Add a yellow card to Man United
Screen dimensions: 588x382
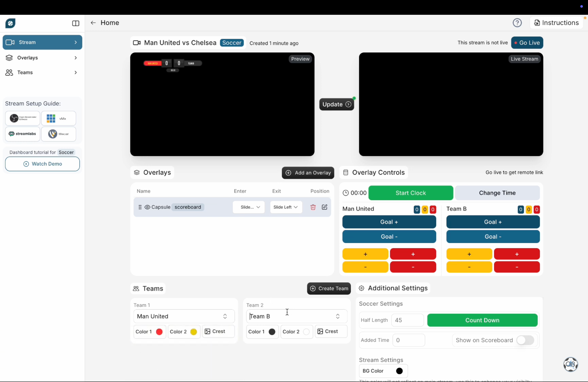[365, 254]
